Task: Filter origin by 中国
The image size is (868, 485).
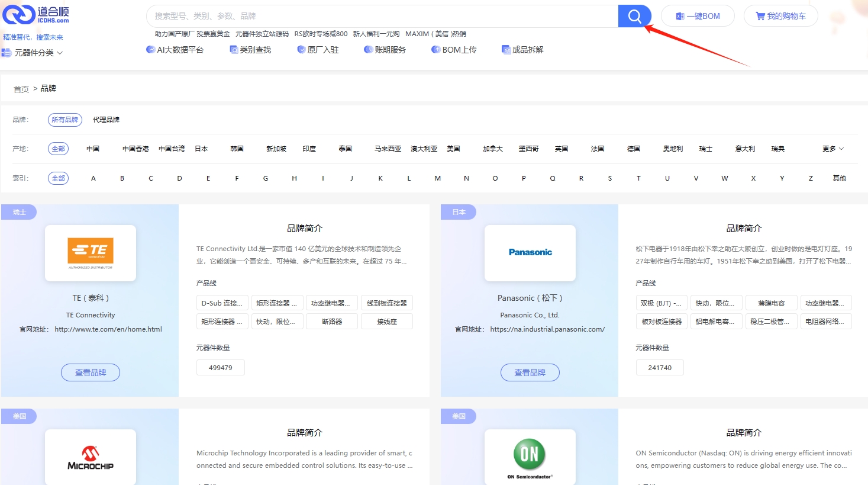Action: [93, 149]
